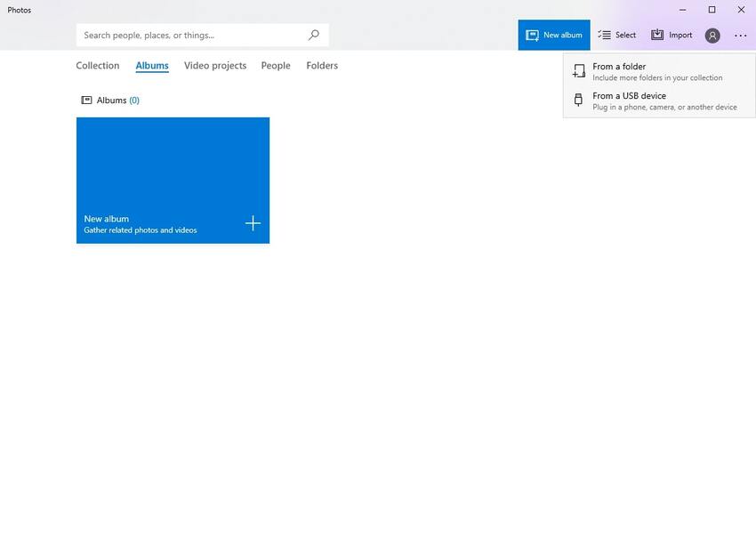Switch to the Folders tab
This screenshot has width=756, height=556.
pyautogui.click(x=322, y=66)
